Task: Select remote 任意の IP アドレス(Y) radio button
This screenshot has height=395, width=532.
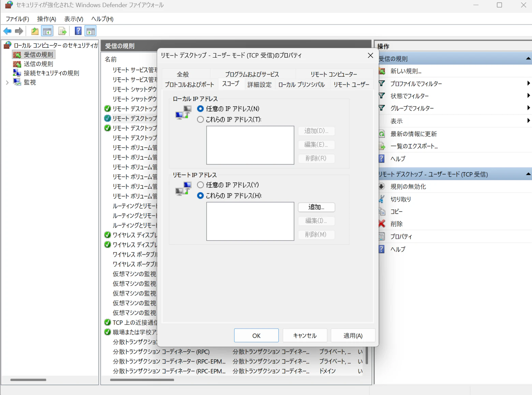Action: (x=201, y=185)
